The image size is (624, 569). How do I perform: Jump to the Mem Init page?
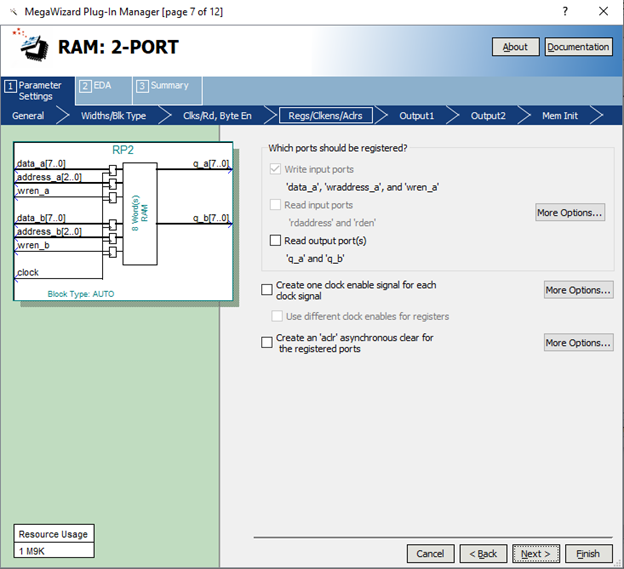560,116
